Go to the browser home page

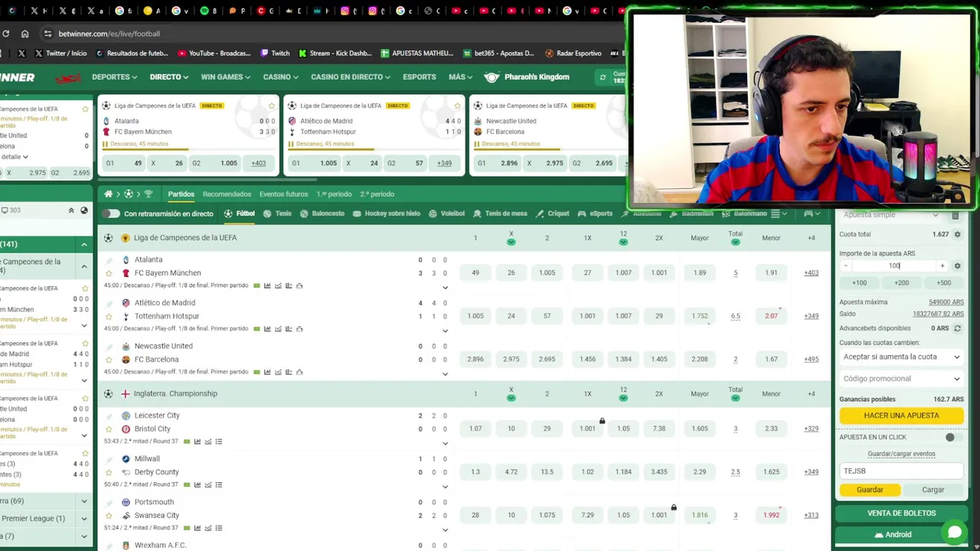(x=24, y=34)
